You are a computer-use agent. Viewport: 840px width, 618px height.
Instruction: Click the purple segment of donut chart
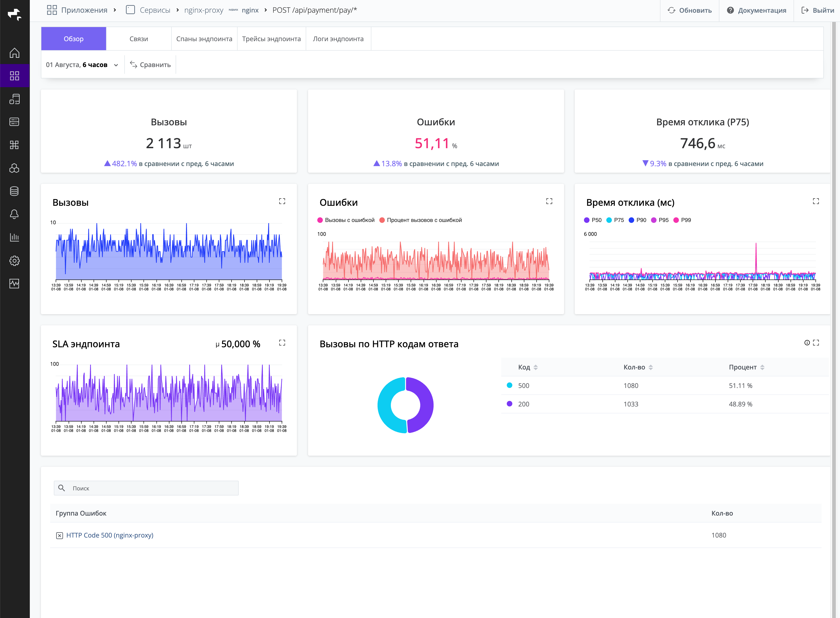tap(427, 405)
